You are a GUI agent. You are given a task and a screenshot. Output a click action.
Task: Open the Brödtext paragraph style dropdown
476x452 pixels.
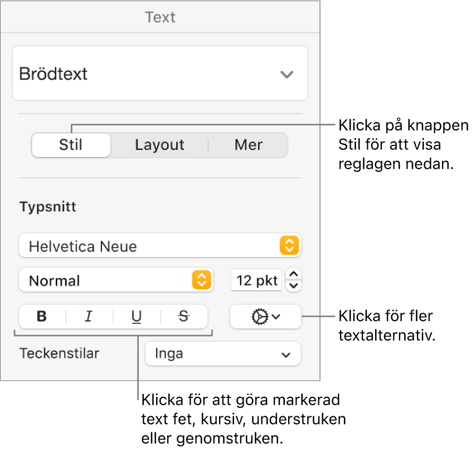click(160, 73)
